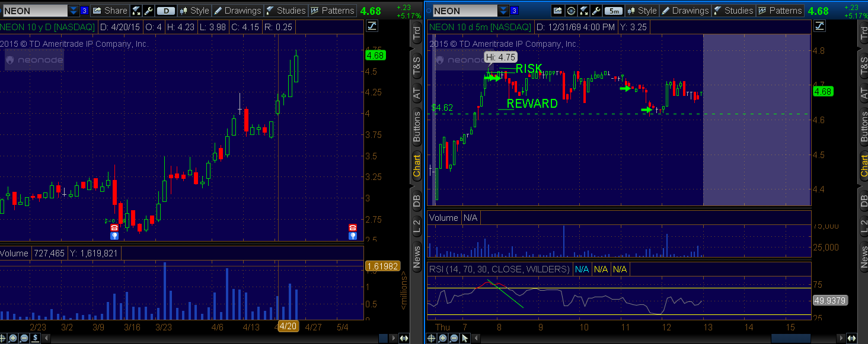The width and height of the screenshot is (868, 344).
Task: Select the pointer cursor icon below right chart
Action: click(x=464, y=338)
